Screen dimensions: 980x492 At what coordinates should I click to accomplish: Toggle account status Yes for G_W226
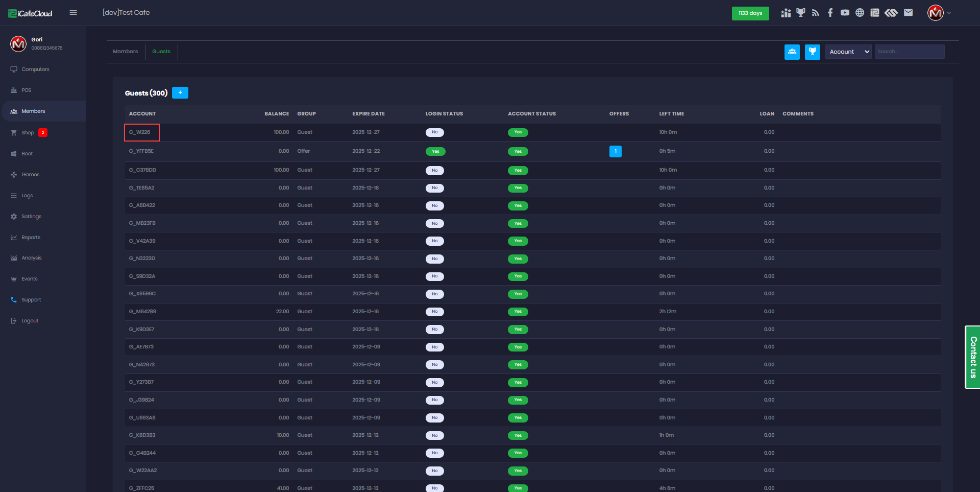[x=518, y=132]
